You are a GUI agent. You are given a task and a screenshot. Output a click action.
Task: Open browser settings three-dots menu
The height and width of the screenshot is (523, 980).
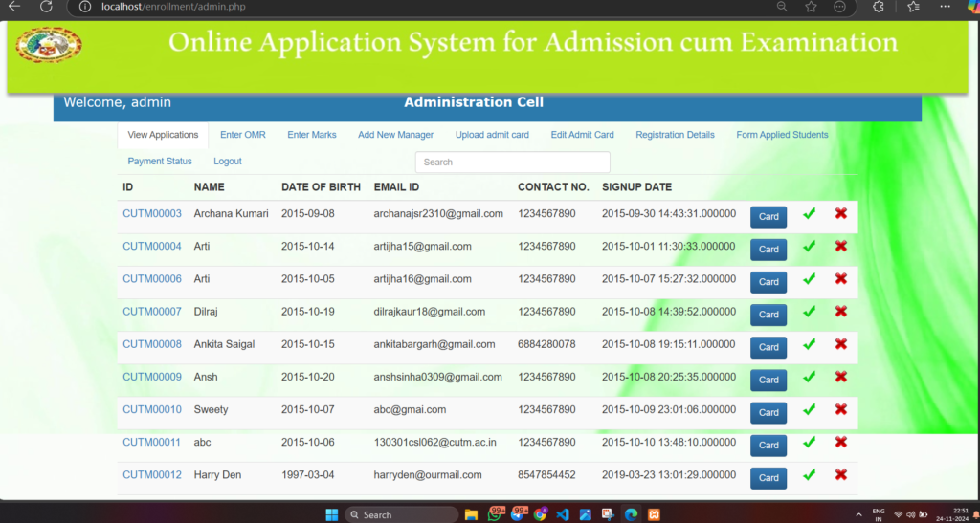pyautogui.click(x=945, y=7)
